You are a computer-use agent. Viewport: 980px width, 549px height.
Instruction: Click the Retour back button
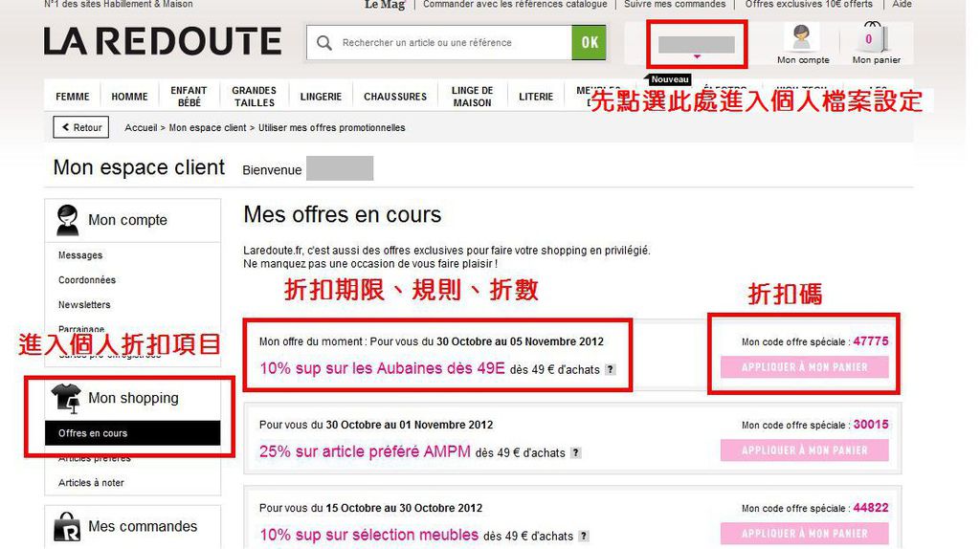[x=81, y=127]
